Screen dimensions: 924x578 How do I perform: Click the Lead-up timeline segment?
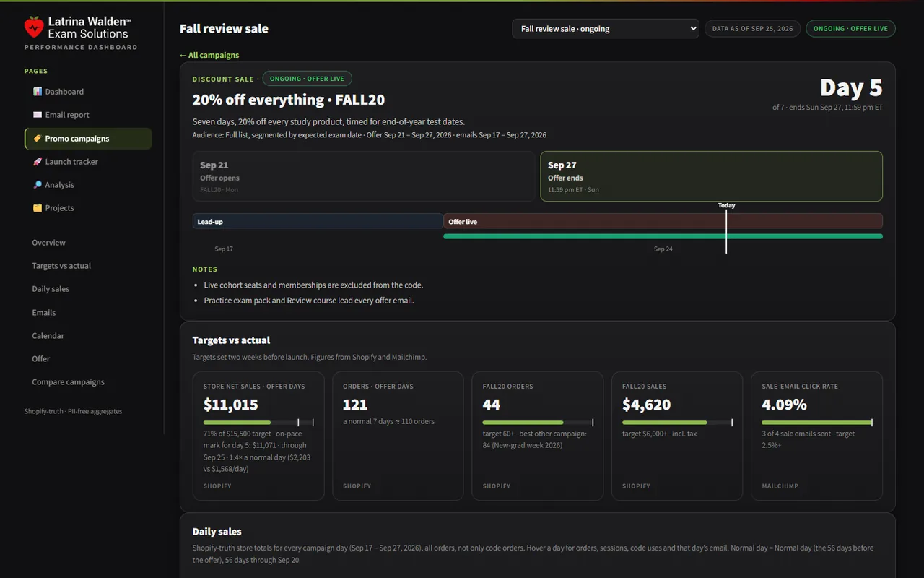318,221
